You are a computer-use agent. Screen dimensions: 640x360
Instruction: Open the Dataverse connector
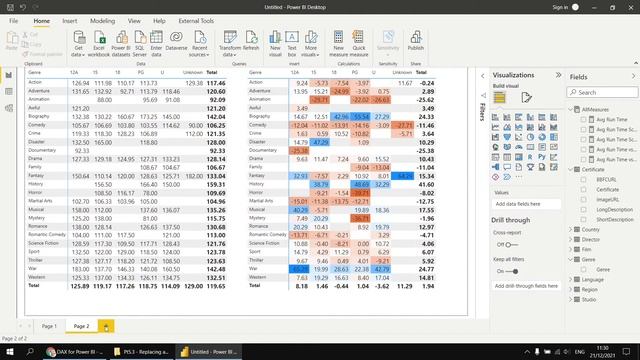(176, 41)
